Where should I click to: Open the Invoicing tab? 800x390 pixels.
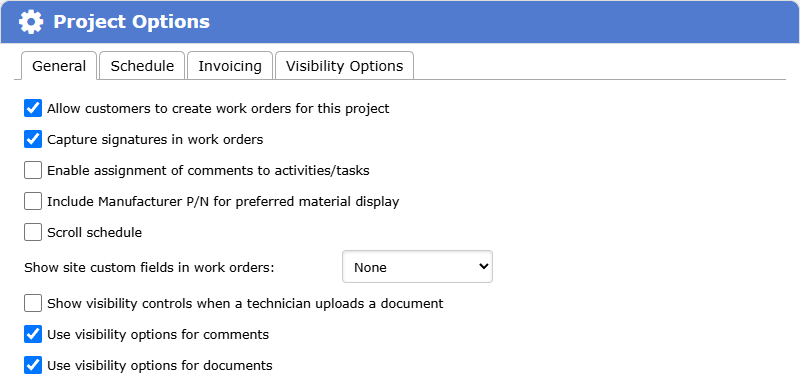pyautogui.click(x=230, y=66)
